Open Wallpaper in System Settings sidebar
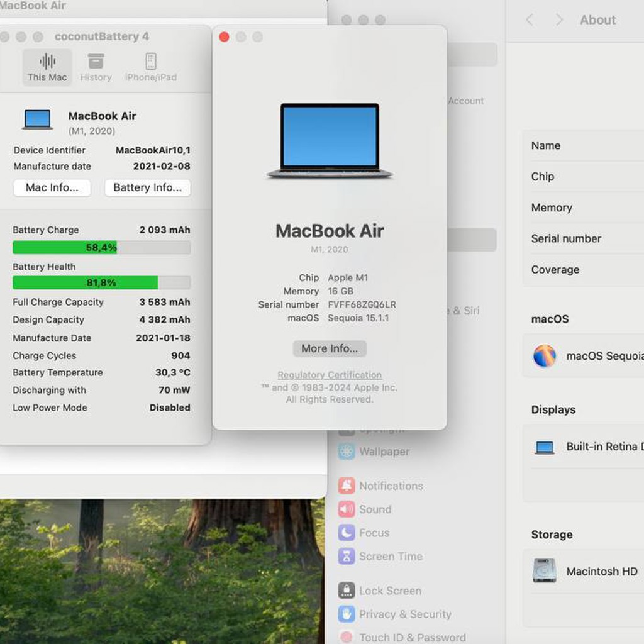The height and width of the screenshot is (644, 644). point(374,452)
